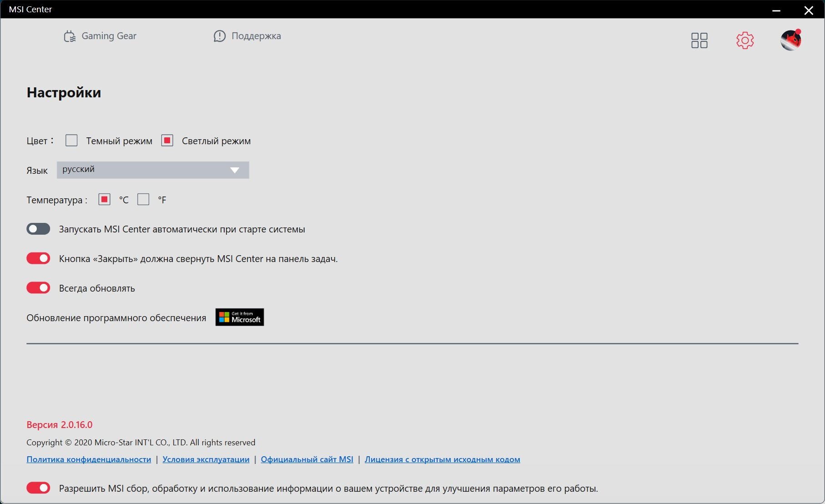The image size is (825, 504).
Task: Open Политика конфиденциальности link
Action: pos(89,459)
